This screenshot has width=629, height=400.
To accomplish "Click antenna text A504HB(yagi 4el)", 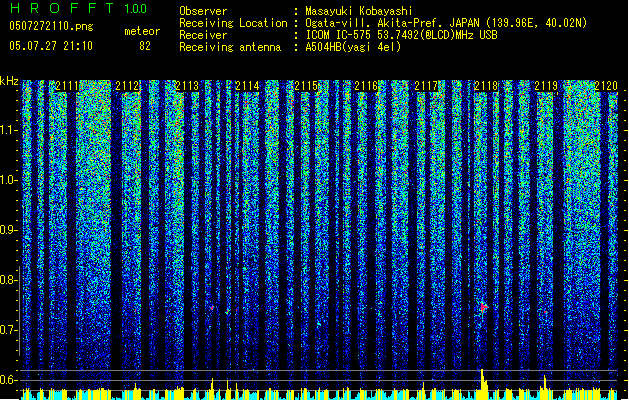I will point(353,47).
